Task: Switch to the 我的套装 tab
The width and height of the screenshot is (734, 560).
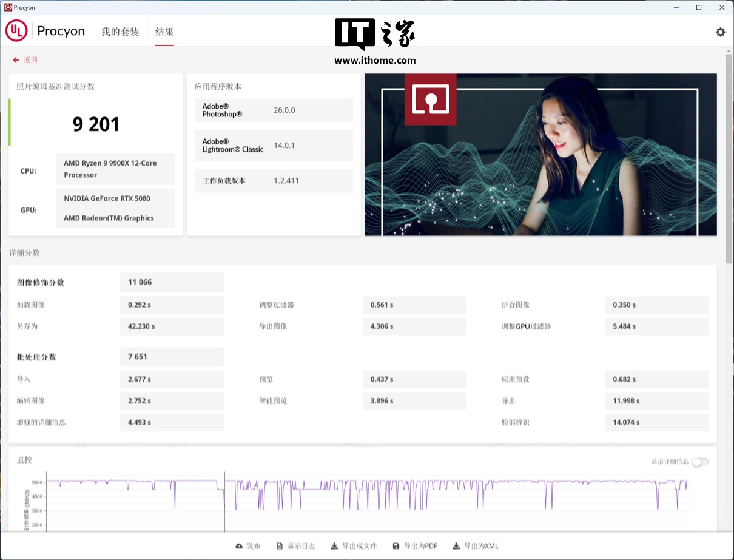Action: coord(120,32)
